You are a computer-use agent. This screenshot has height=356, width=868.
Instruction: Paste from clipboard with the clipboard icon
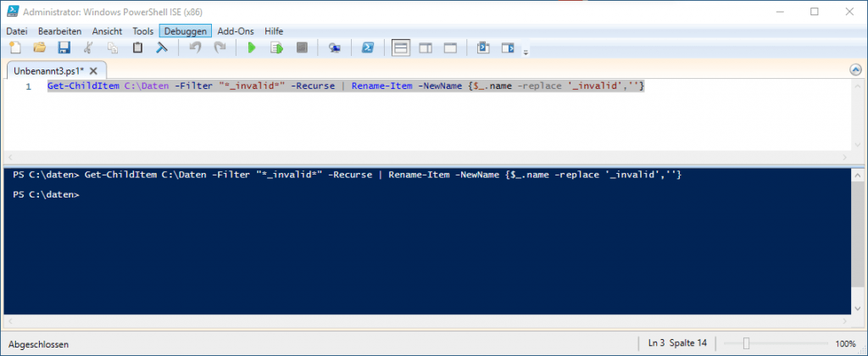[x=137, y=47]
